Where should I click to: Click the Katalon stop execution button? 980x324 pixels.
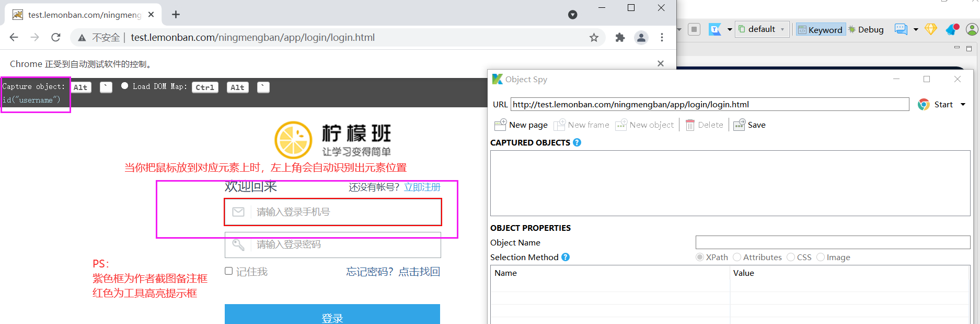pos(694,29)
